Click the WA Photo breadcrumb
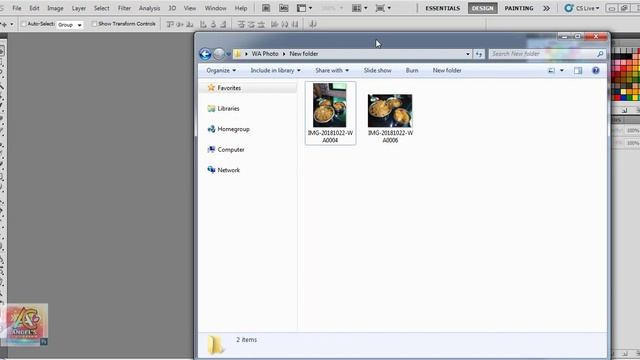This screenshot has height=360, width=640. point(265,54)
